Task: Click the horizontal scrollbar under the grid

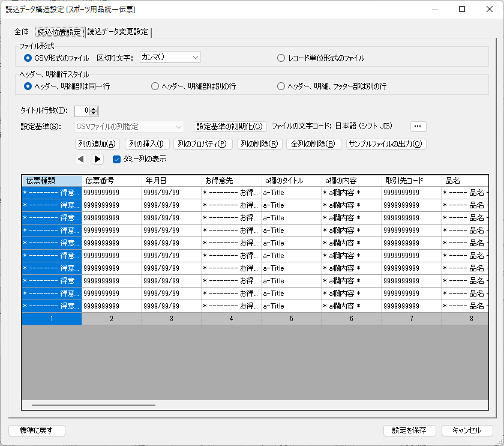Action: (x=94, y=405)
